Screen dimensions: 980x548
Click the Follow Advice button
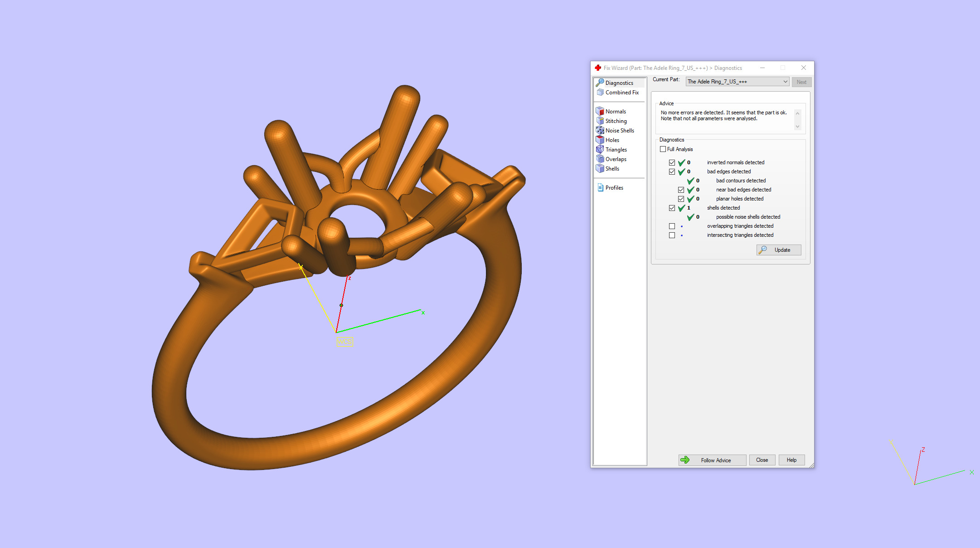(712, 460)
